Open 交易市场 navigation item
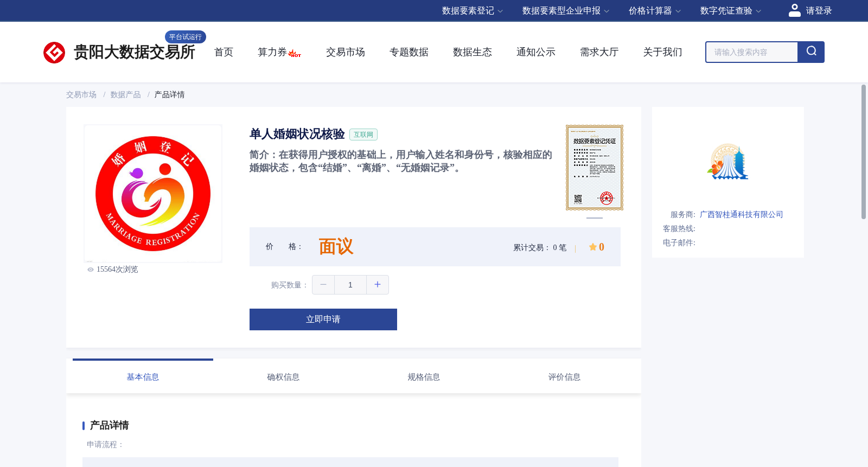868x467 pixels. click(346, 52)
